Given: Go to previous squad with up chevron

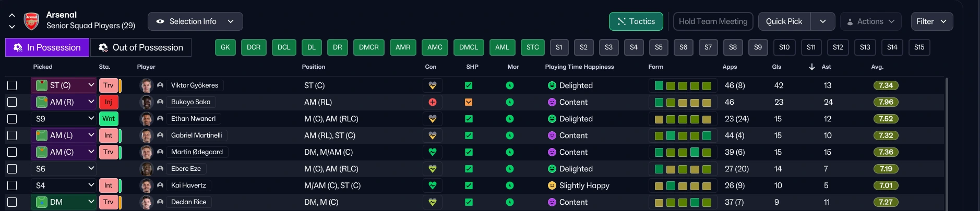Looking at the screenshot, I should [x=12, y=16].
